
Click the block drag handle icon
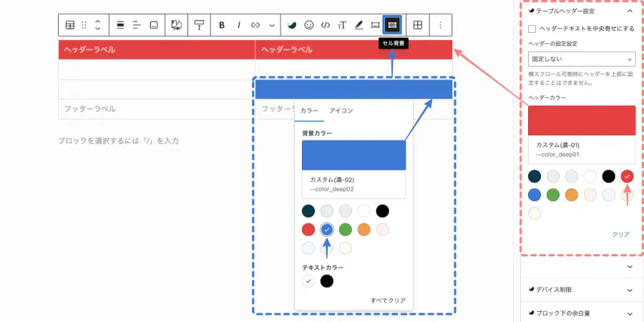point(84,25)
